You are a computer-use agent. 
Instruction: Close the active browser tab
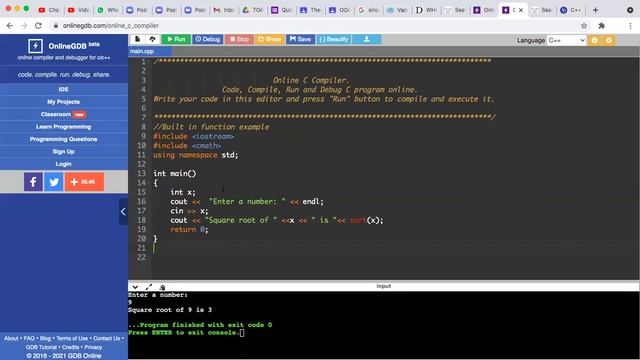click(x=521, y=10)
